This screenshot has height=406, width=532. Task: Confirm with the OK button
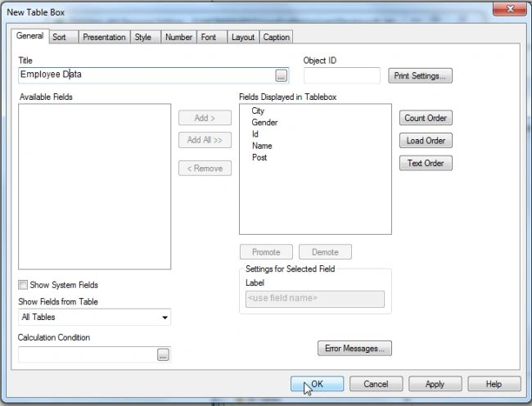pos(317,384)
